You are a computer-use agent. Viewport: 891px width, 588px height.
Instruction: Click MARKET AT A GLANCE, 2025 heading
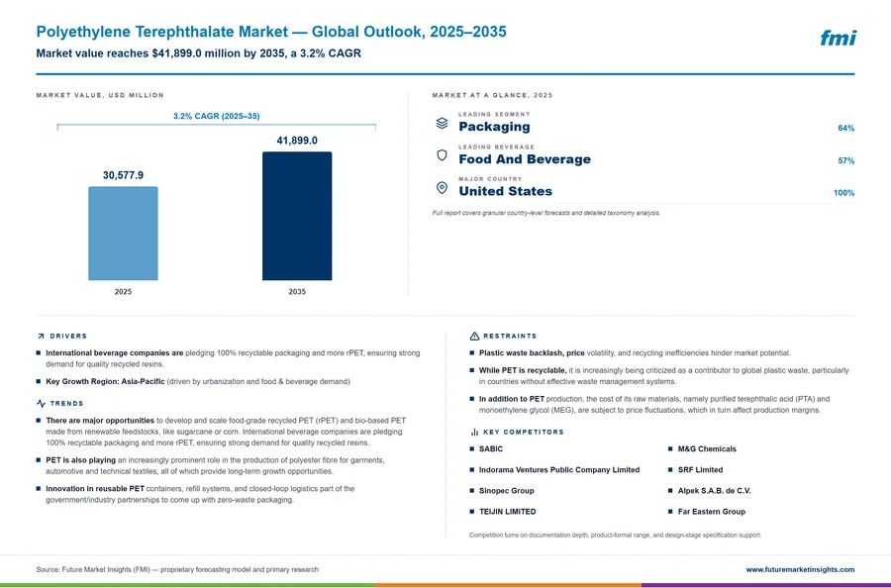click(x=492, y=95)
